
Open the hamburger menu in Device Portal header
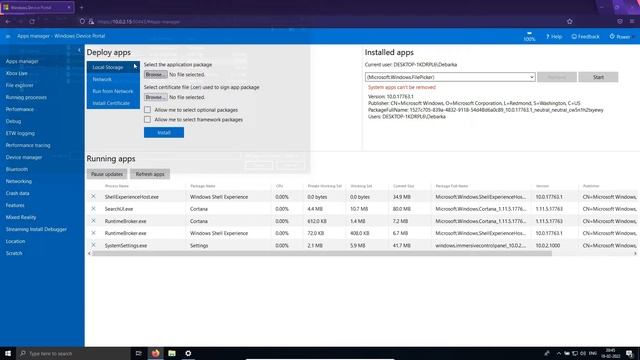tap(8, 36)
